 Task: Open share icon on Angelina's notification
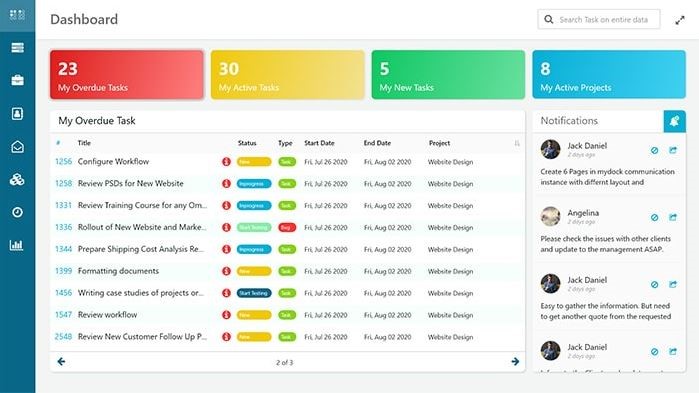tap(673, 217)
